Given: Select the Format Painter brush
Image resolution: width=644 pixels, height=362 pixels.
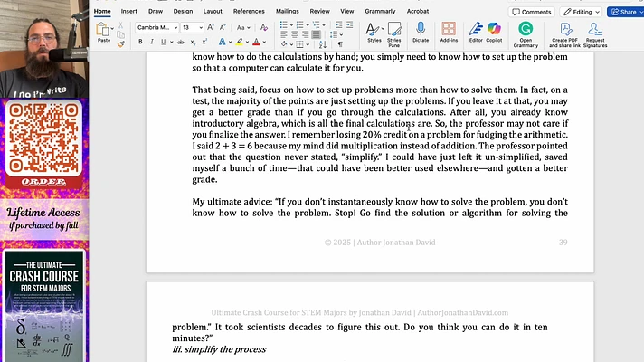Looking at the screenshot, I should click(x=121, y=44).
